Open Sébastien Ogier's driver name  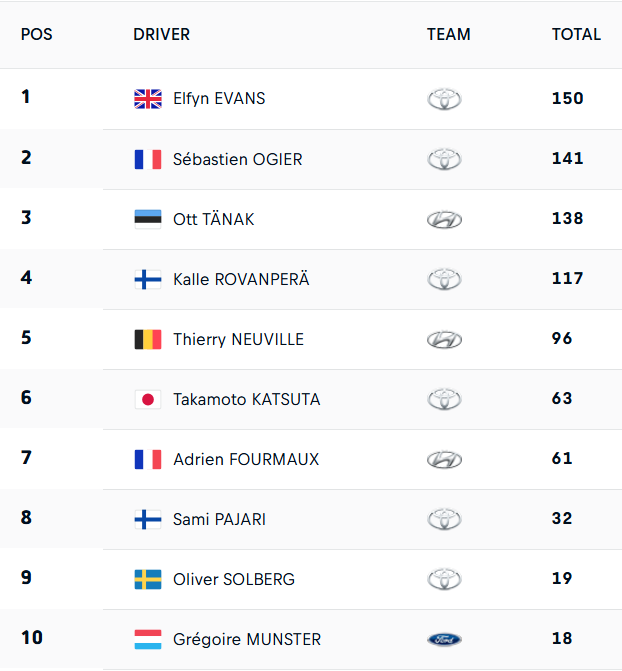pos(237,159)
